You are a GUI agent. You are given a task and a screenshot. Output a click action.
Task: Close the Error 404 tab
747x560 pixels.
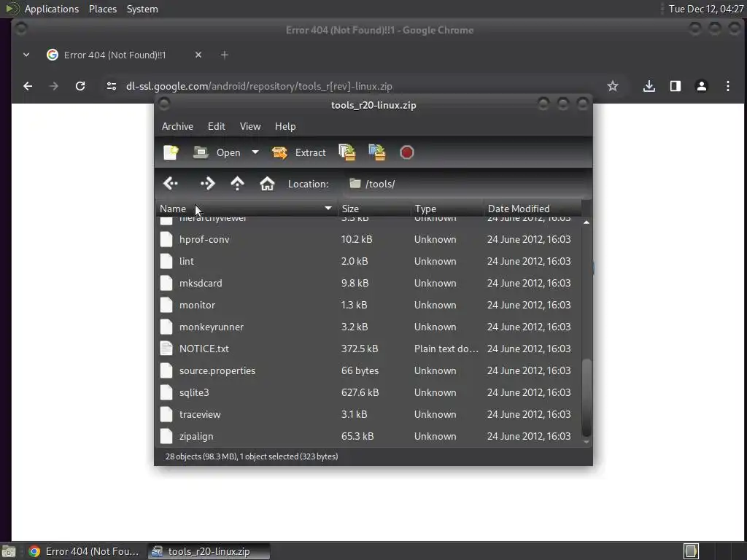pyautogui.click(x=198, y=55)
